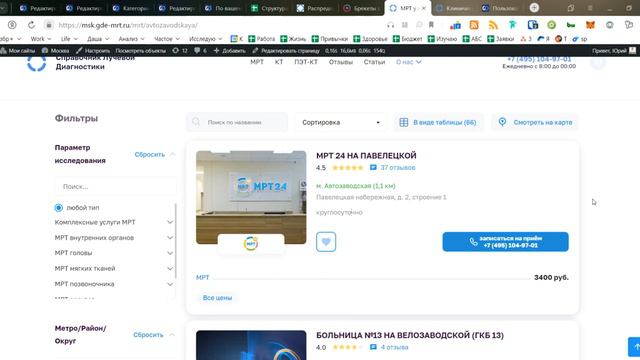Viewport: 640px width, 360px height.
Task: Open the 'МРТ' site menu item
Action: pyautogui.click(x=257, y=62)
